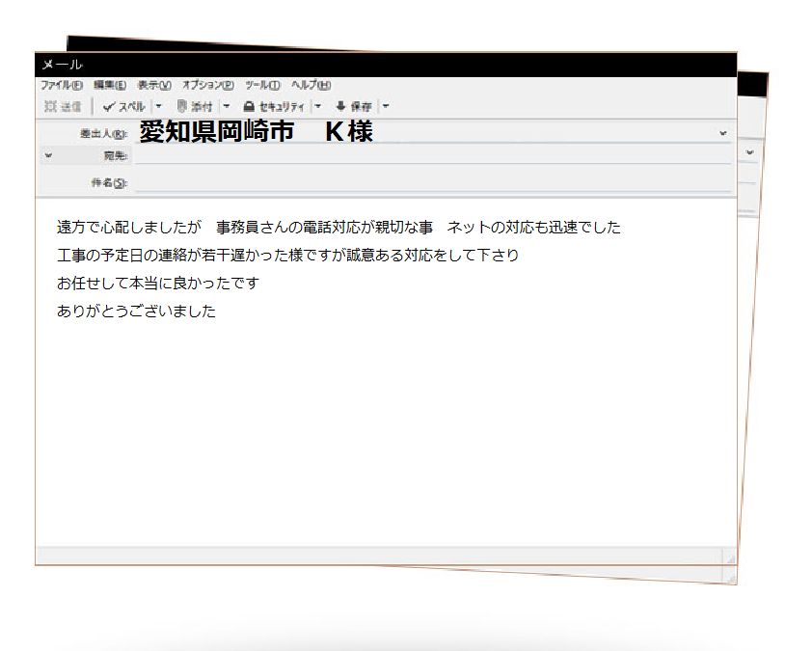This screenshot has width=812, height=651.
Task: Open the security options dropdown arrow
Action: (316, 106)
